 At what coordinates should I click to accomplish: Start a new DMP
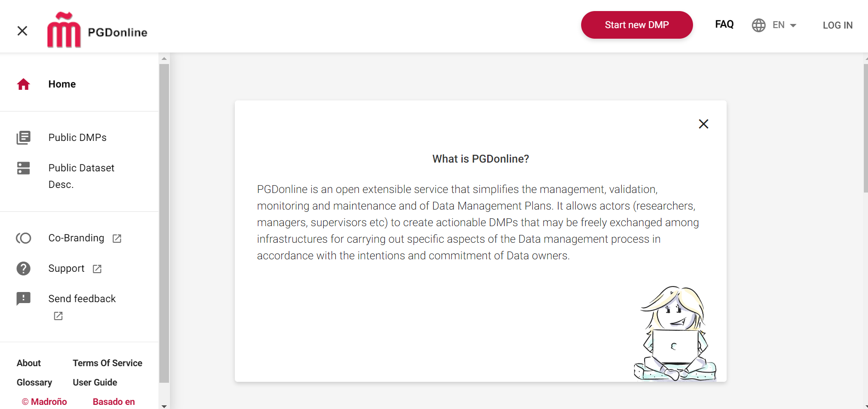(x=636, y=25)
